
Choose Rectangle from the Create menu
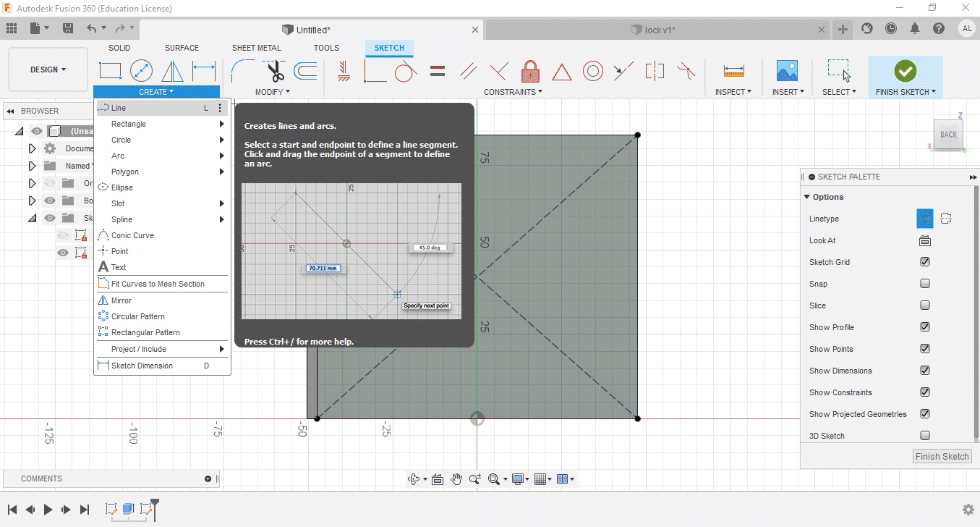[129, 124]
